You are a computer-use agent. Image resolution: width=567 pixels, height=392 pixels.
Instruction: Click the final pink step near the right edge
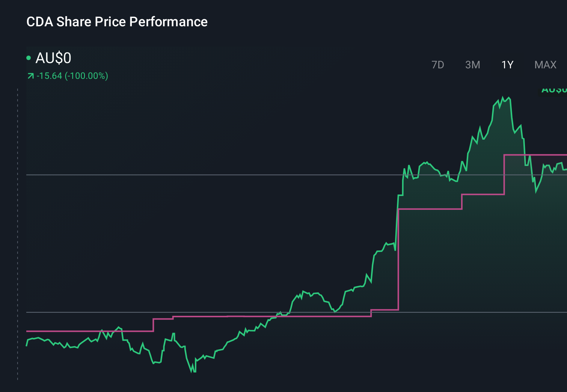click(x=544, y=154)
